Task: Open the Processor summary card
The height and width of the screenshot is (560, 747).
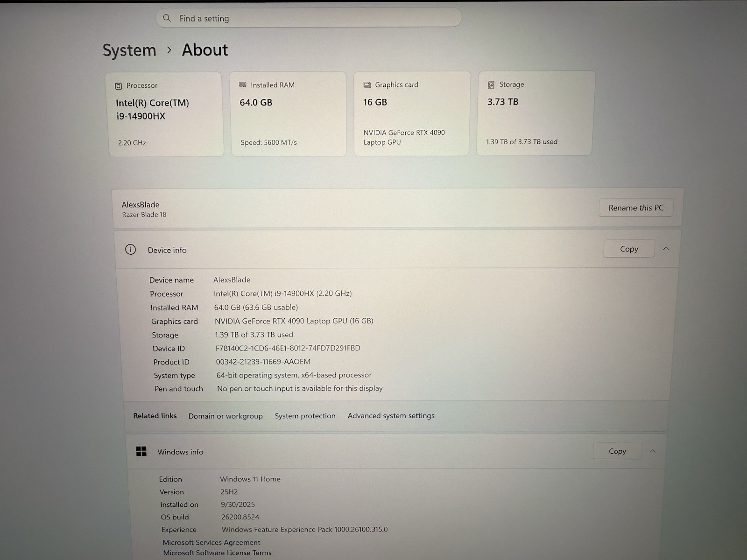Action: tap(166, 114)
